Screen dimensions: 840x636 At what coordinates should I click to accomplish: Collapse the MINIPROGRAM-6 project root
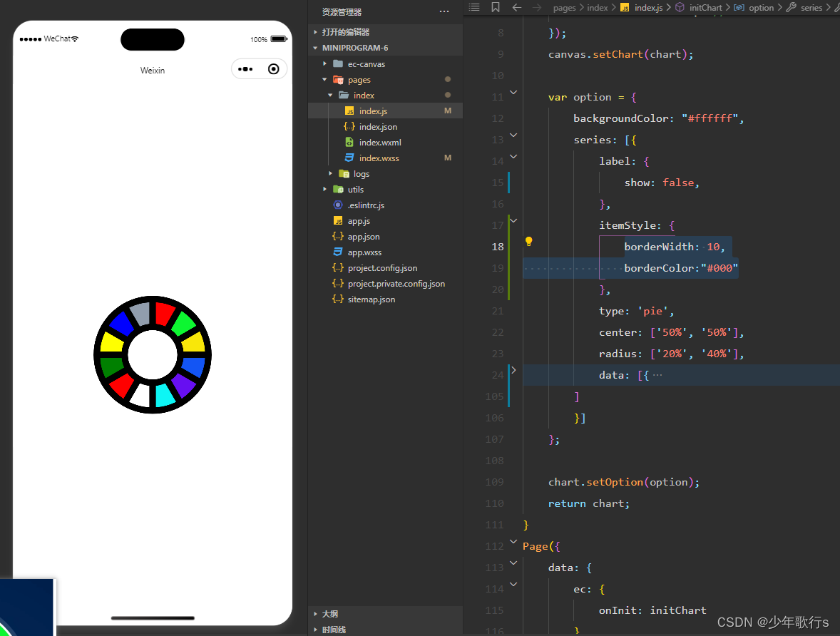point(316,48)
